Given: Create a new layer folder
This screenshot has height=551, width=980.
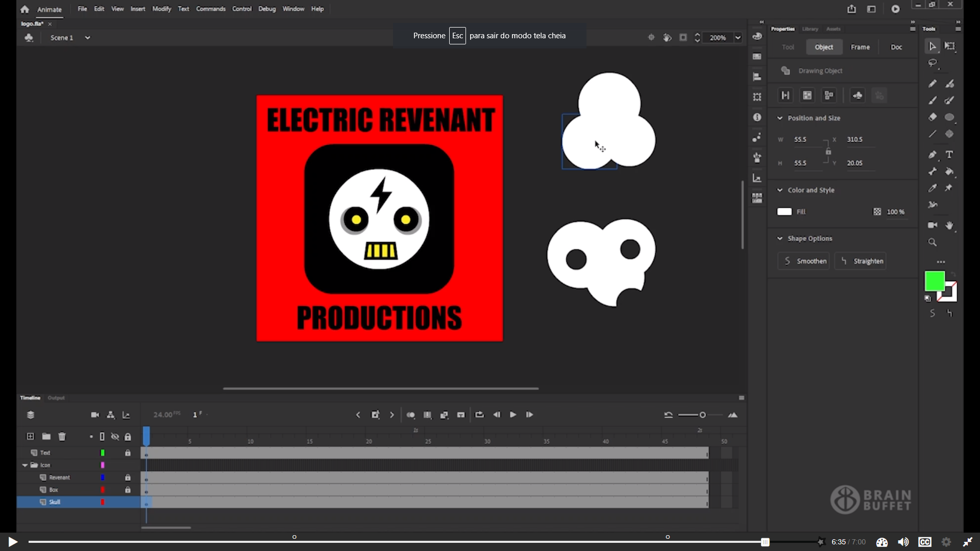Looking at the screenshot, I should click(46, 437).
